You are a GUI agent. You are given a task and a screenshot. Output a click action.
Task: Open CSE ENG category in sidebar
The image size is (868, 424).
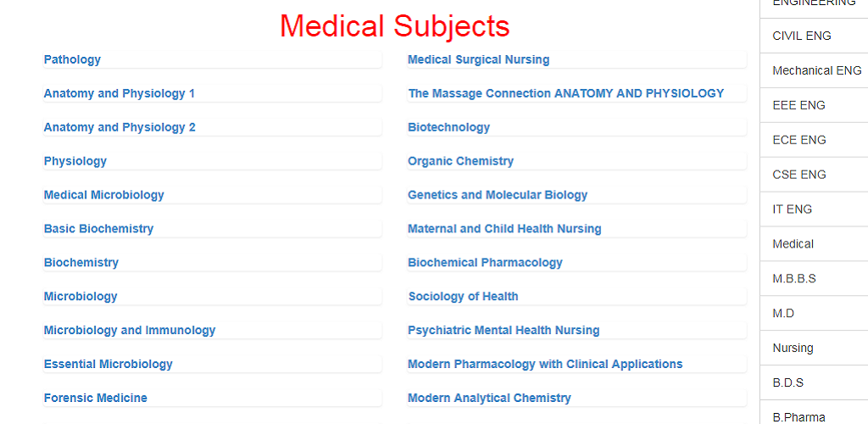(x=814, y=175)
